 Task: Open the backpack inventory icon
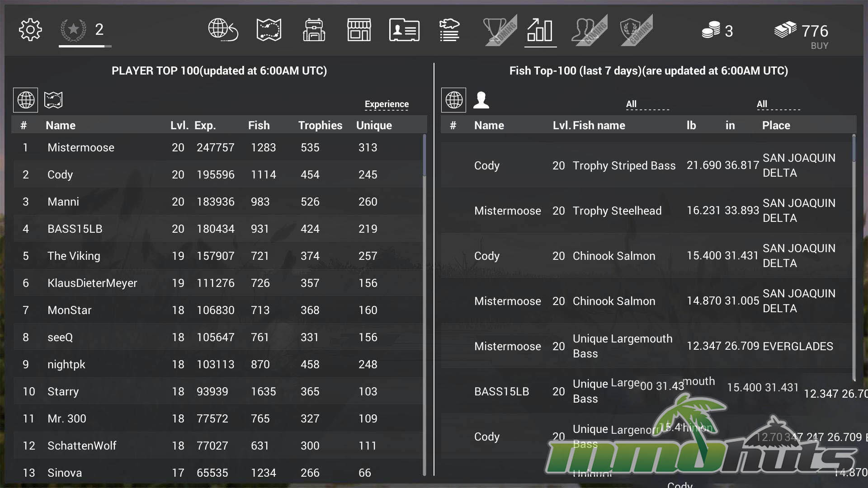point(314,30)
